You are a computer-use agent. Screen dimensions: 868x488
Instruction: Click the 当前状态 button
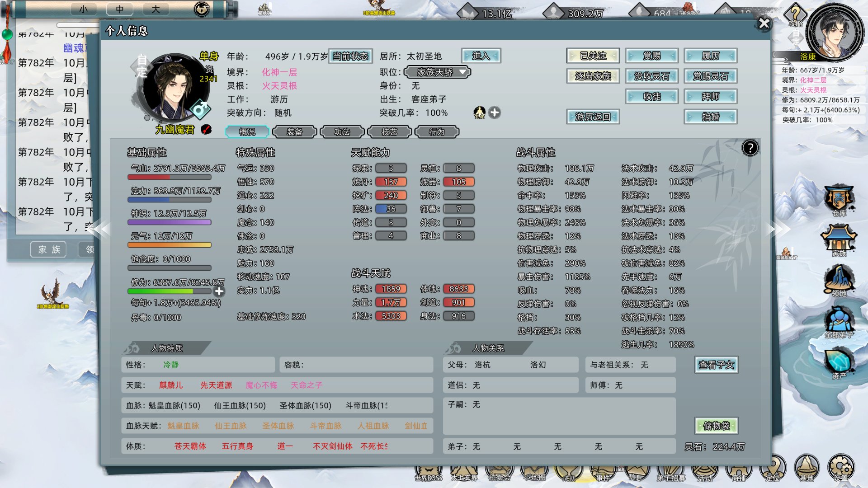(x=350, y=56)
